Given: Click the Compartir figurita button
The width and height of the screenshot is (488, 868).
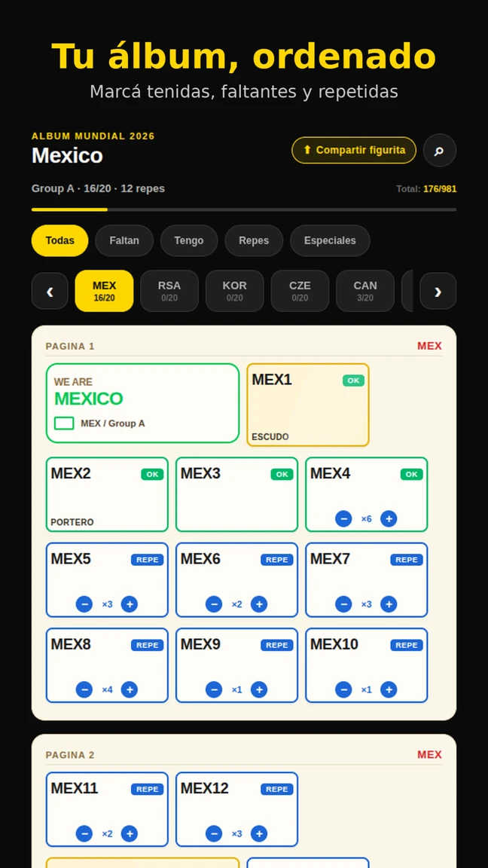Looking at the screenshot, I should tap(354, 150).
